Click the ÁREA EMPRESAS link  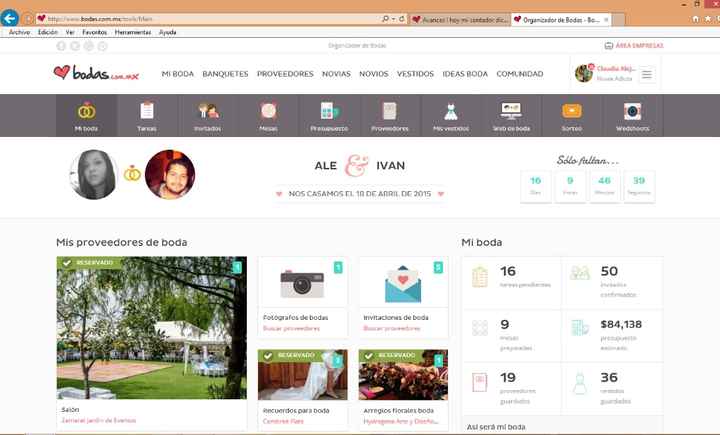(636, 46)
